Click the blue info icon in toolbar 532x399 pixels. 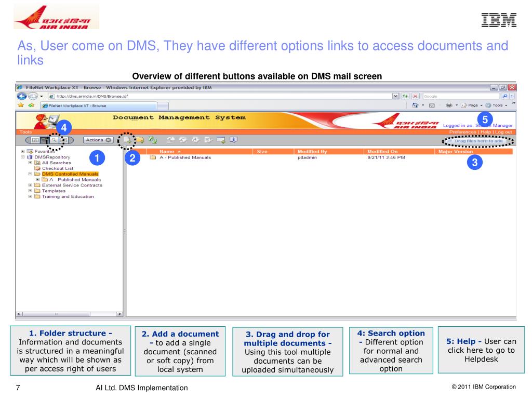pyautogui.click(x=233, y=140)
